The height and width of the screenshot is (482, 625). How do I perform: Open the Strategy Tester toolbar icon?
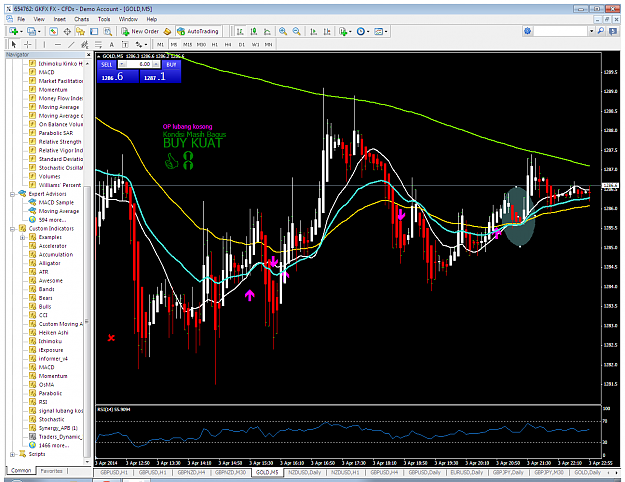click(x=108, y=31)
